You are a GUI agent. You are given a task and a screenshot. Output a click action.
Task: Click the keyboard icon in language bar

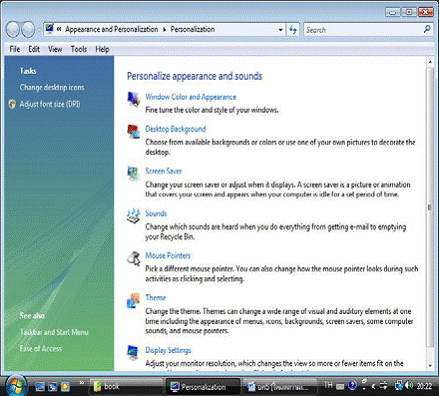[340, 386]
